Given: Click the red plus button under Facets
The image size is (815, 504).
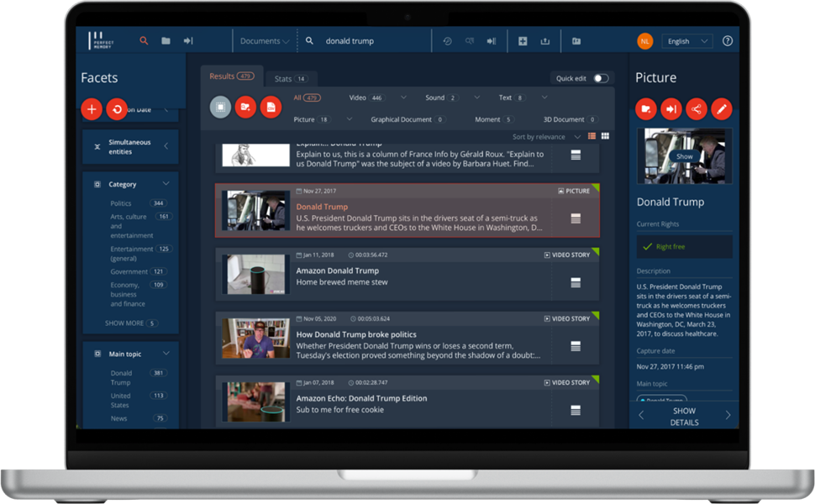Looking at the screenshot, I should tap(92, 109).
